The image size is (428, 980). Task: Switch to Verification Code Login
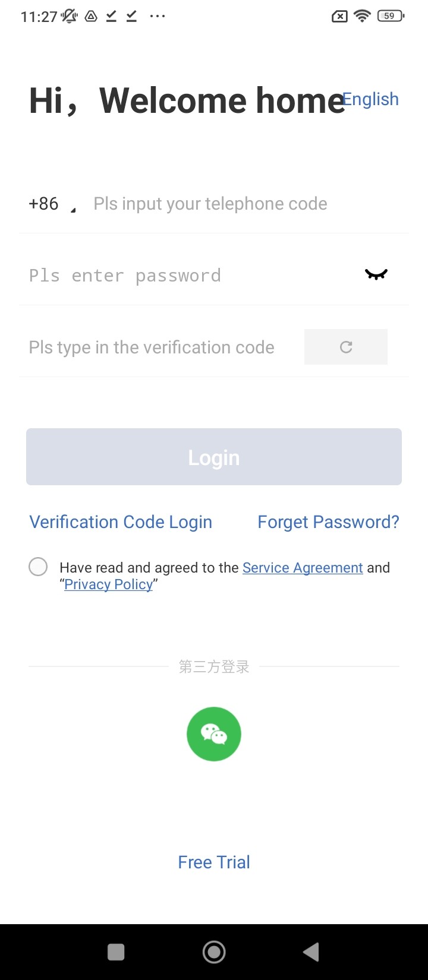[x=121, y=521]
